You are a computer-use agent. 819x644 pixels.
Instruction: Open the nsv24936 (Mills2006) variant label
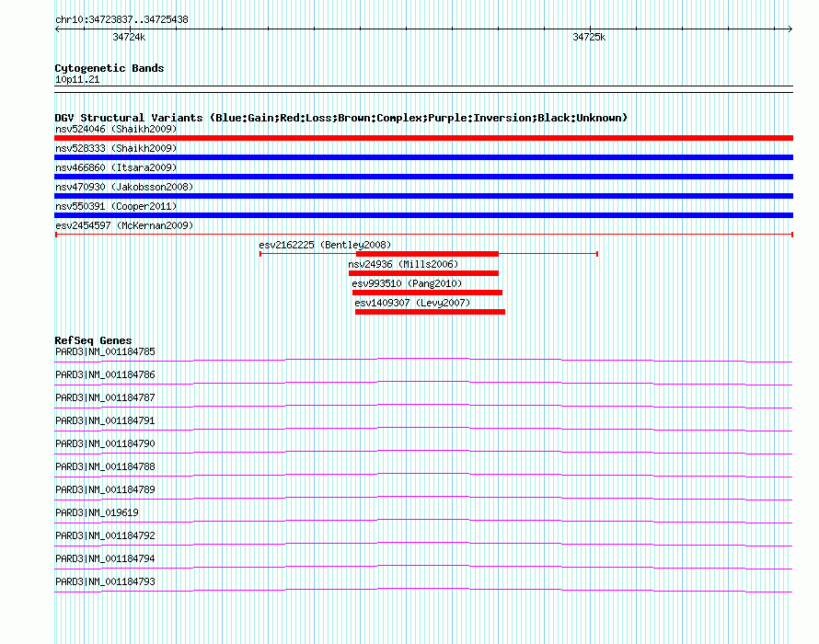[x=403, y=264]
